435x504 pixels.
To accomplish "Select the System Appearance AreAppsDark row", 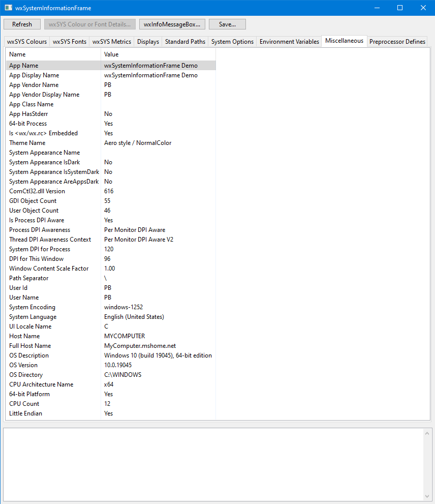I will point(111,182).
